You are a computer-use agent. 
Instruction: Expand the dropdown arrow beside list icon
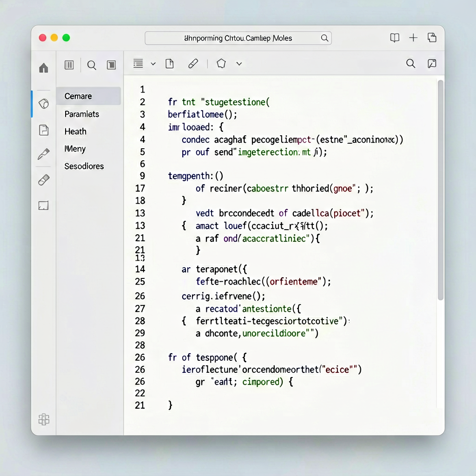(x=153, y=64)
